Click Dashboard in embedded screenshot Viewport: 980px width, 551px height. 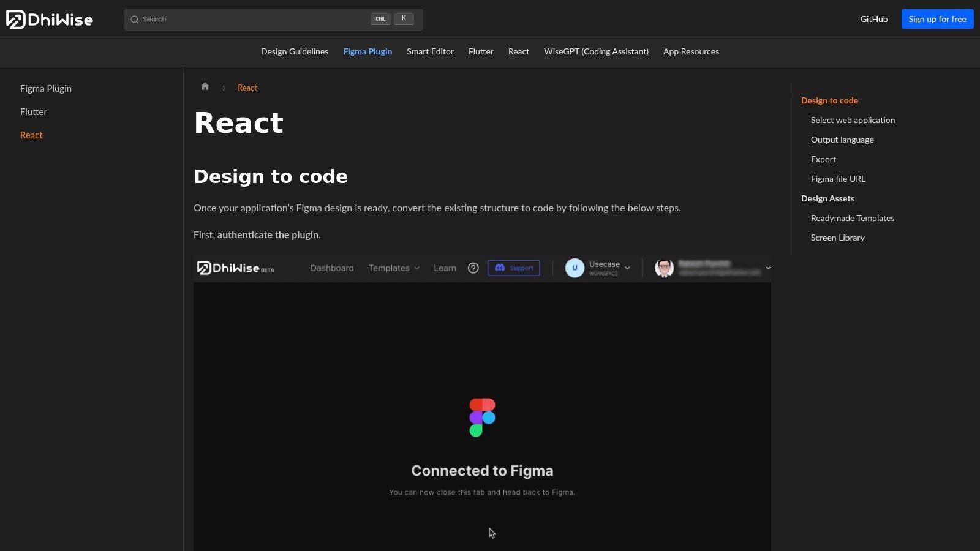[332, 268]
